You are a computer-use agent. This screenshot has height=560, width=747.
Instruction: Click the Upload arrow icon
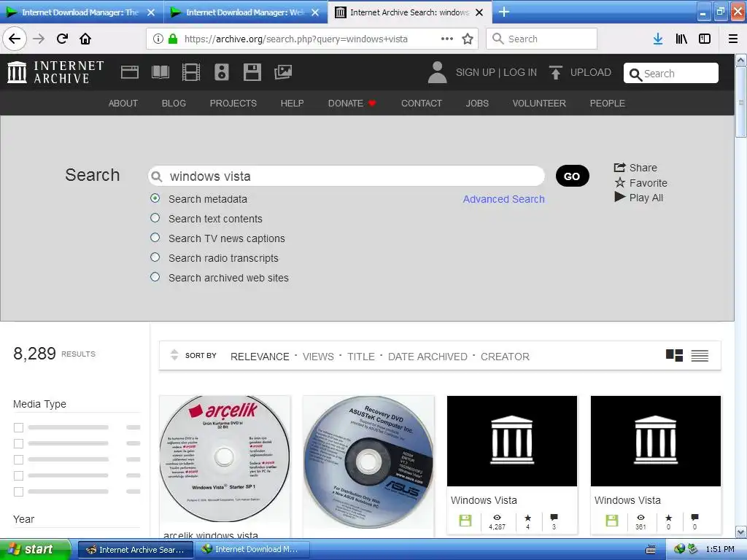coord(555,72)
